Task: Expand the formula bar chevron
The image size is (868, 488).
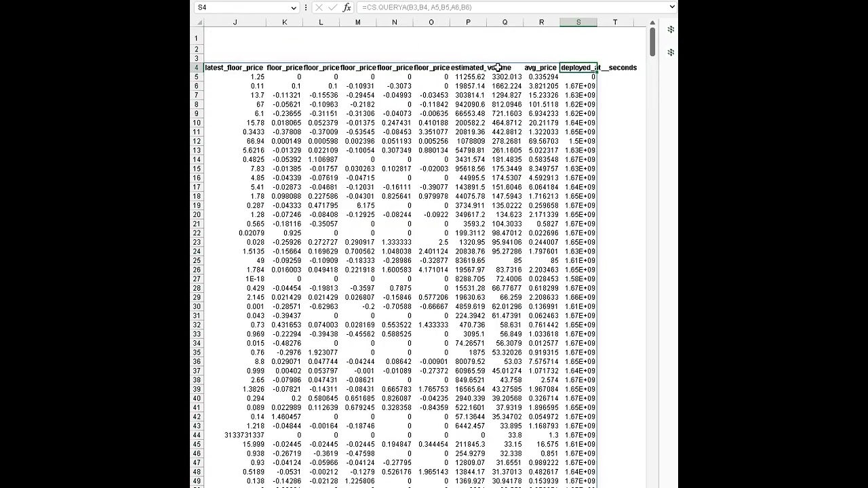Action: pyautogui.click(x=672, y=7)
